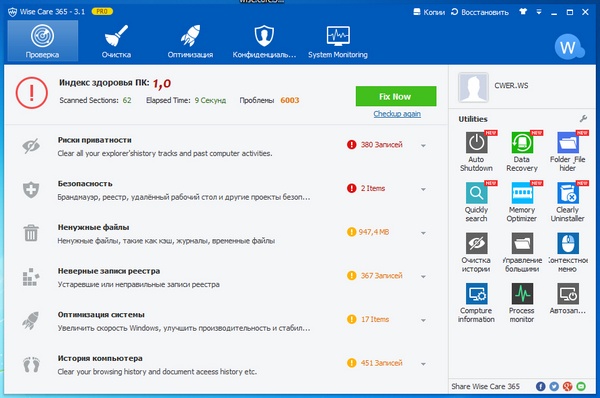Expand the Риски приватности results arrow
This screenshot has height=398, width=600.
coord(423,145)
